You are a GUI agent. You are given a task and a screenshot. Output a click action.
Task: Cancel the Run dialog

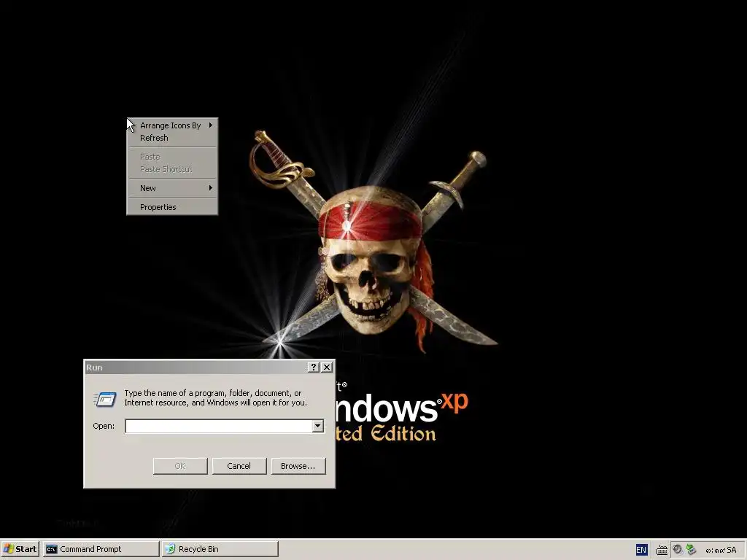tap(239, 466)
